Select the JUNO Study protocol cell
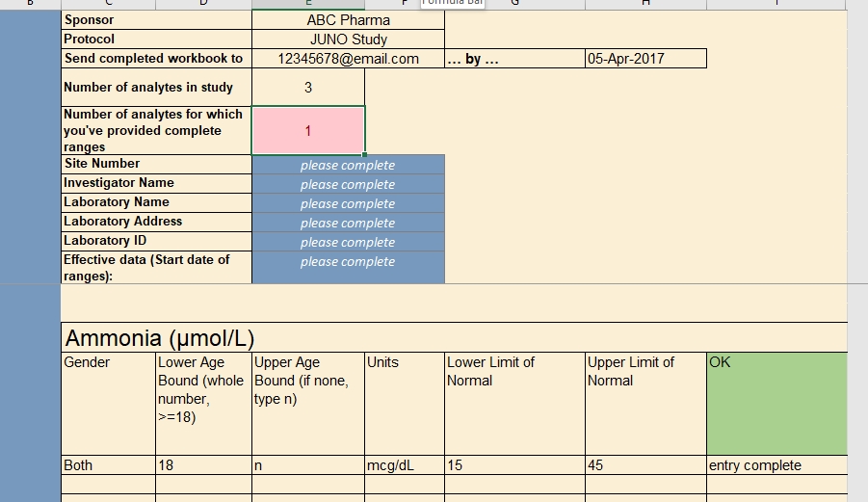This screenshot has height=502, width=868. coord(348,40)
